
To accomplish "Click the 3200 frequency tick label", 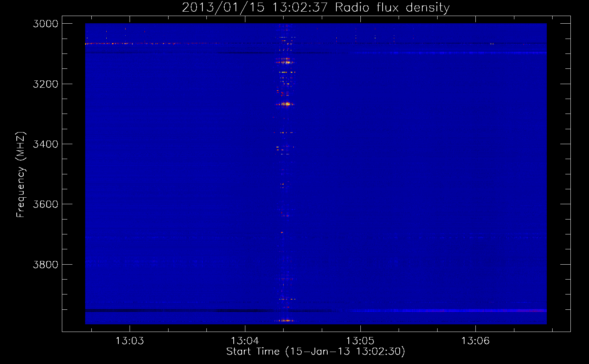I will click(x=46, y=84).
